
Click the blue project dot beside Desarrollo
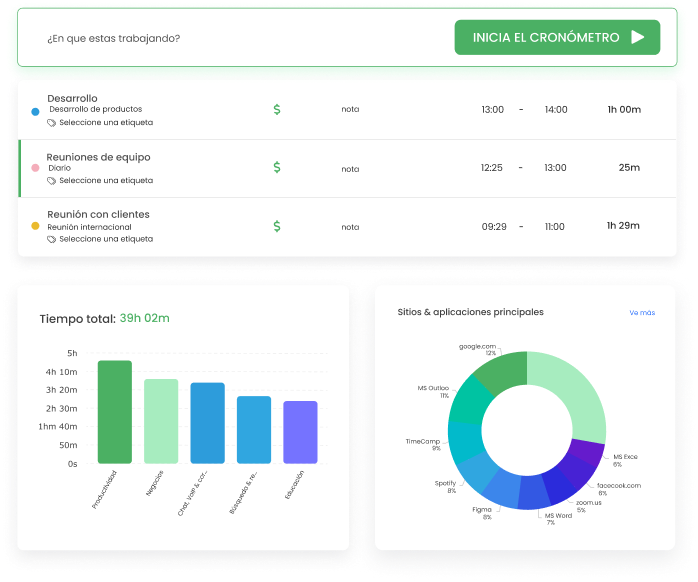click(x=36, y=110)
